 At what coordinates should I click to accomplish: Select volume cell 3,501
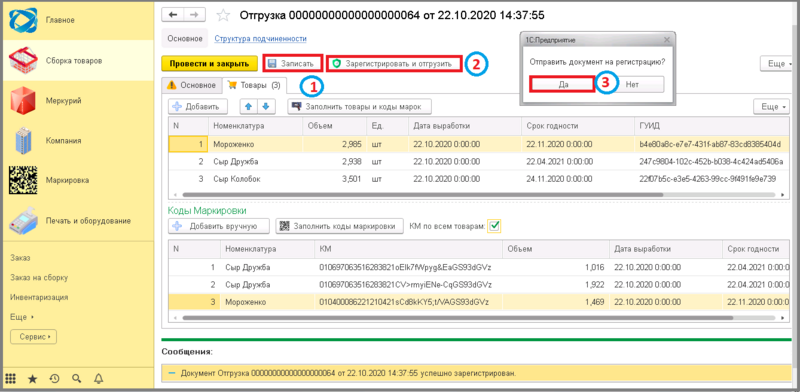[x=334, y=178]
